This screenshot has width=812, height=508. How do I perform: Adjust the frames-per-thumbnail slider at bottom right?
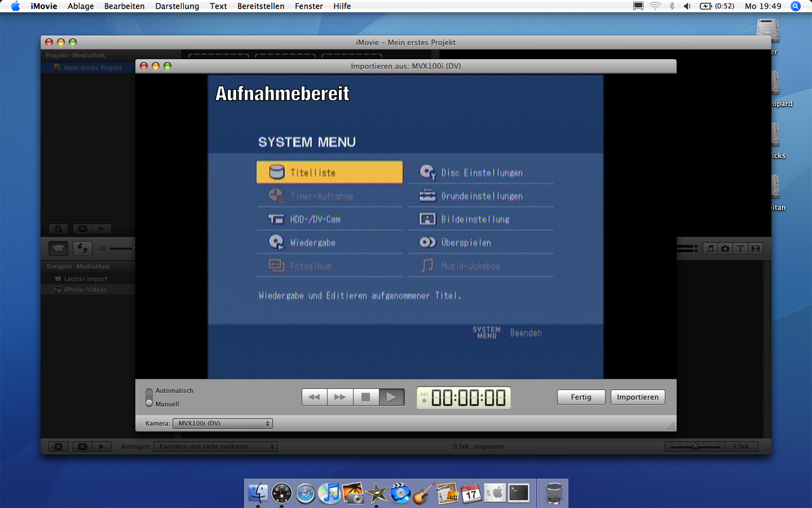[695, 446]
